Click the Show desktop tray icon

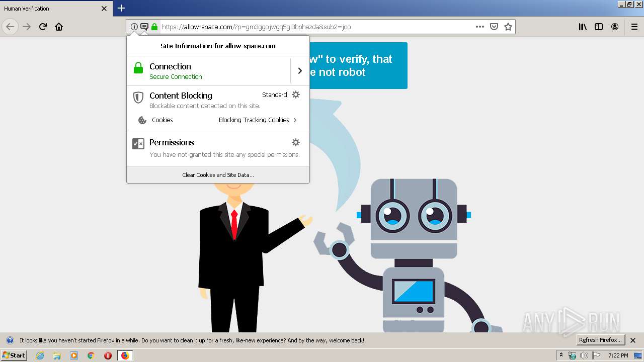point(638,355)
